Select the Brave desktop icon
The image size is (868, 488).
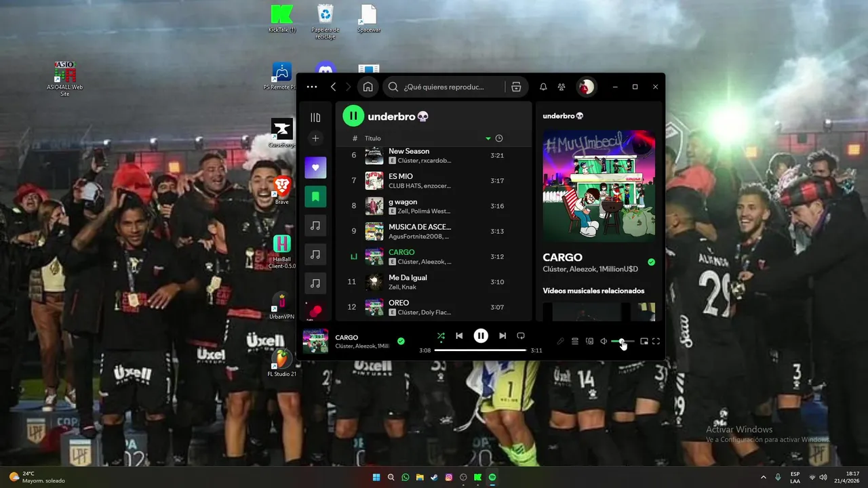point(282,190)
